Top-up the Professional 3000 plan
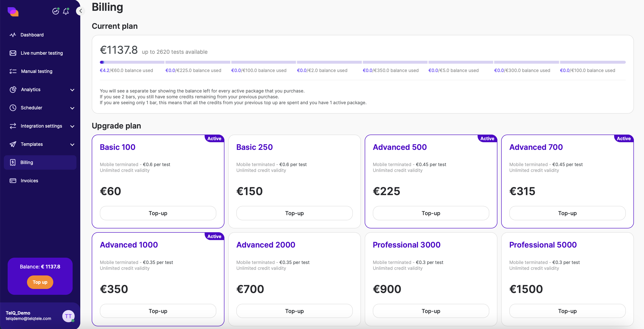644x329 pixels. click(431, 311)
